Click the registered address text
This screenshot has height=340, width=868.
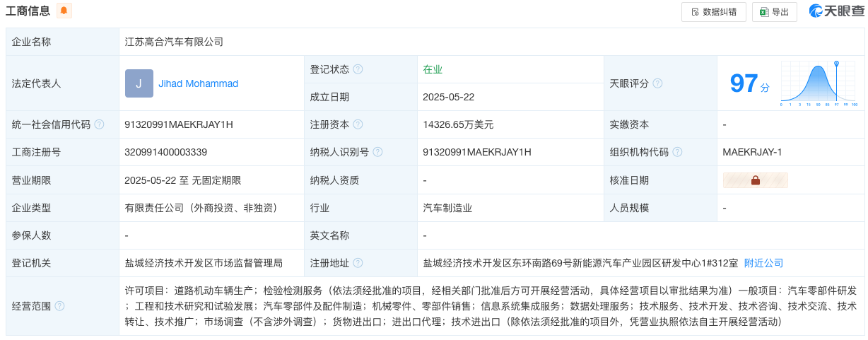click(580, 263)
